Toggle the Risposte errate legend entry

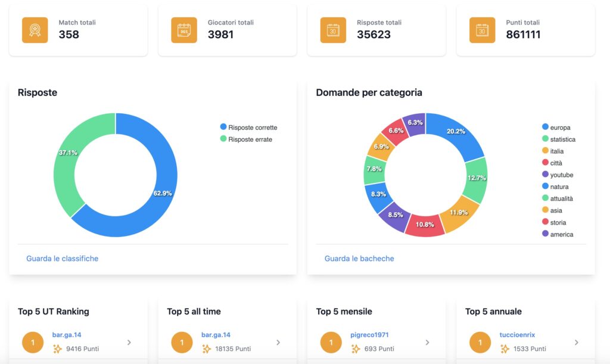tap(246, 139)
